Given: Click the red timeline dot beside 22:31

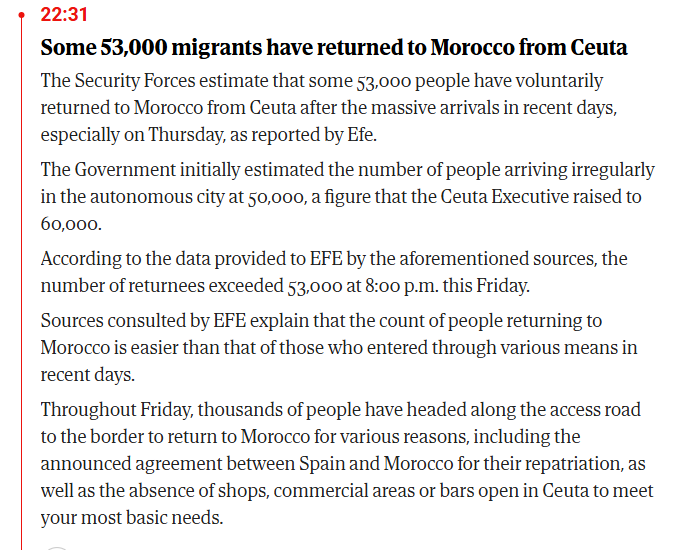Looking at the screenshot, I should pyautogui.click(x=21, y=15).
